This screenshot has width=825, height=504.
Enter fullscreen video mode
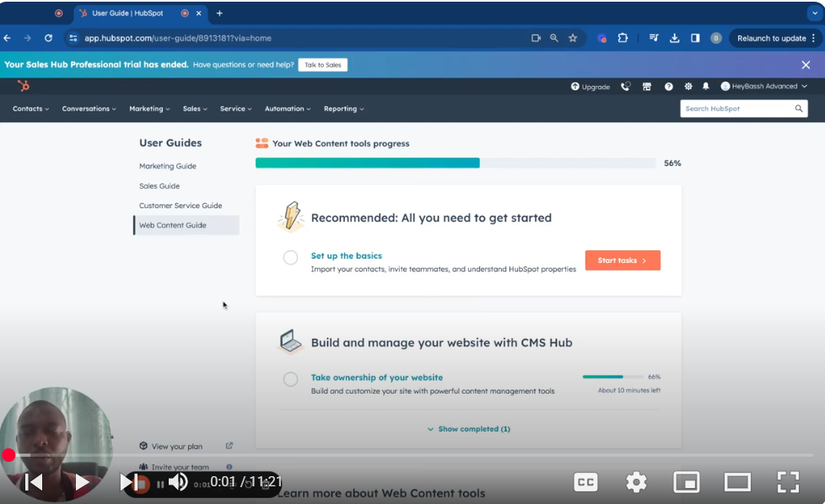[788, 482]
